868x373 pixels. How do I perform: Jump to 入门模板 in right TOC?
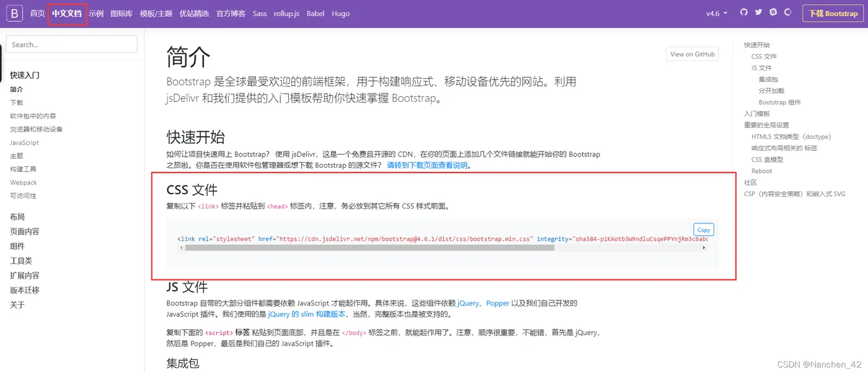pos(757,114)
